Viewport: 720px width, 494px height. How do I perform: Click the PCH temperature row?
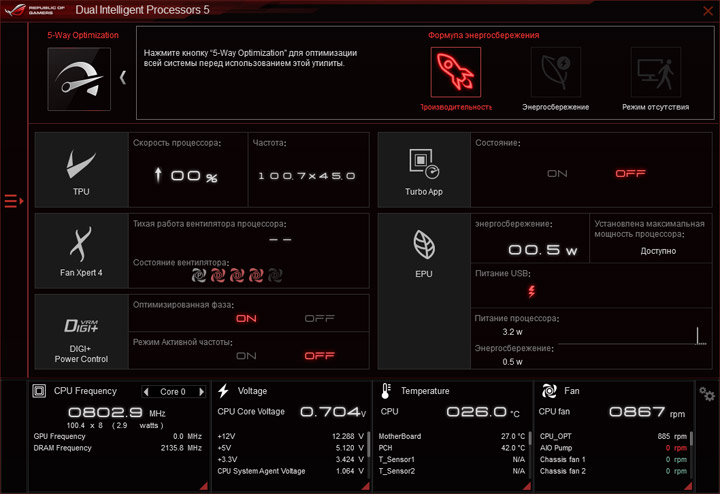[x=451, y=448]
